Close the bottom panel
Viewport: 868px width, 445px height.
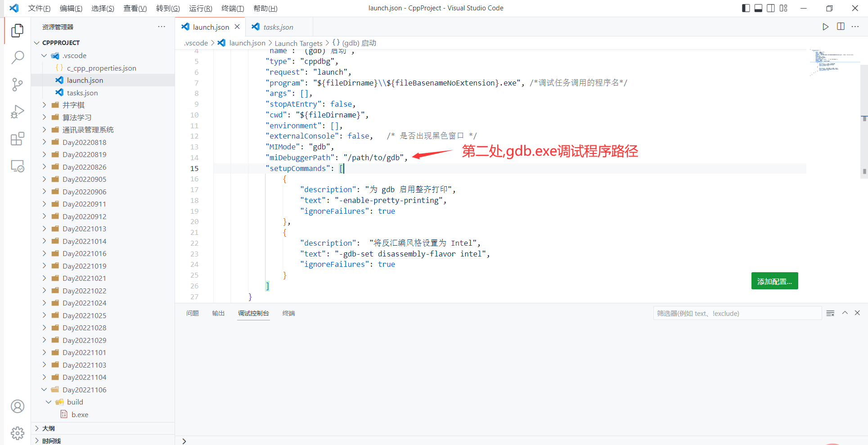point(857,313)
